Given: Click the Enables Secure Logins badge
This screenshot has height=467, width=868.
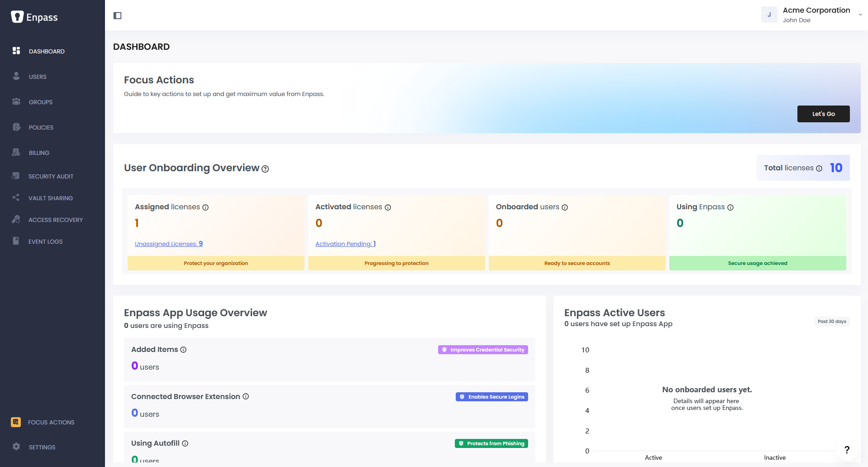Looking at the screenshot, I should click(x=492, y=397).
